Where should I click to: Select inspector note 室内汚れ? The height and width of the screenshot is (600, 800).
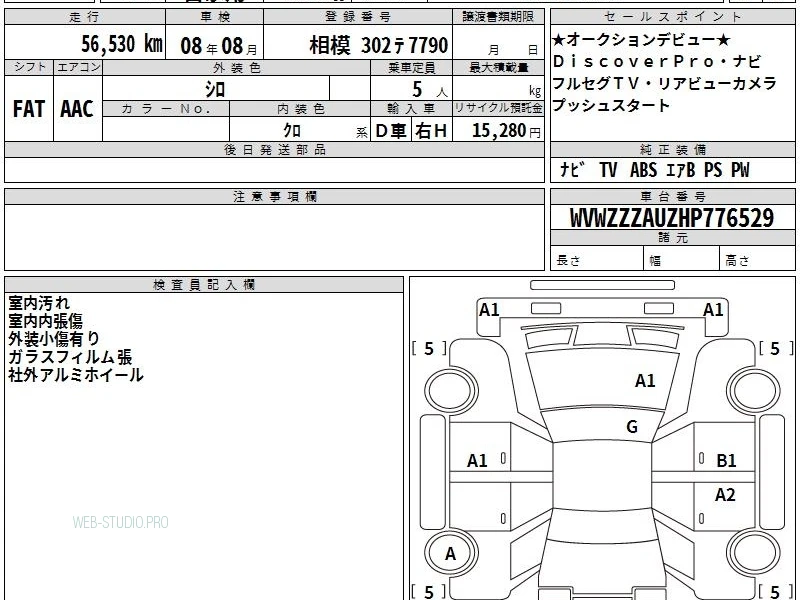pos(39,303)
